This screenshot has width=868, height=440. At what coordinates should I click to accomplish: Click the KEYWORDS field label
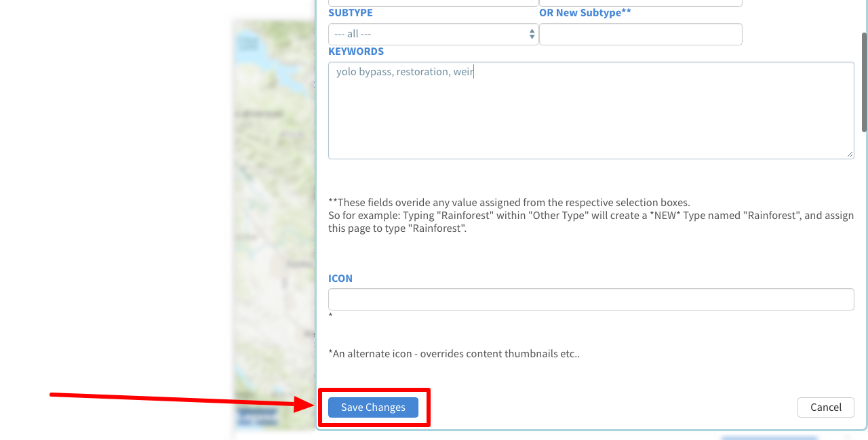click(355, 52)
